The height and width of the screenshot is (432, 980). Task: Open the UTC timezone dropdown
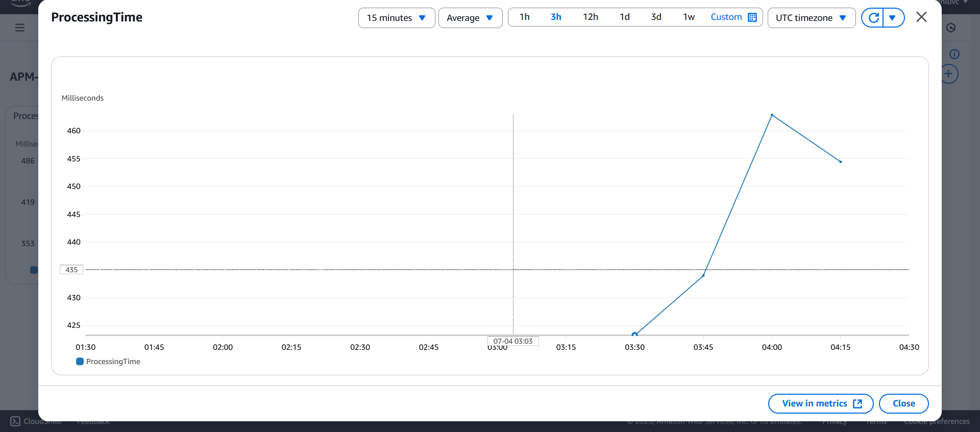[x=811, y=18]
